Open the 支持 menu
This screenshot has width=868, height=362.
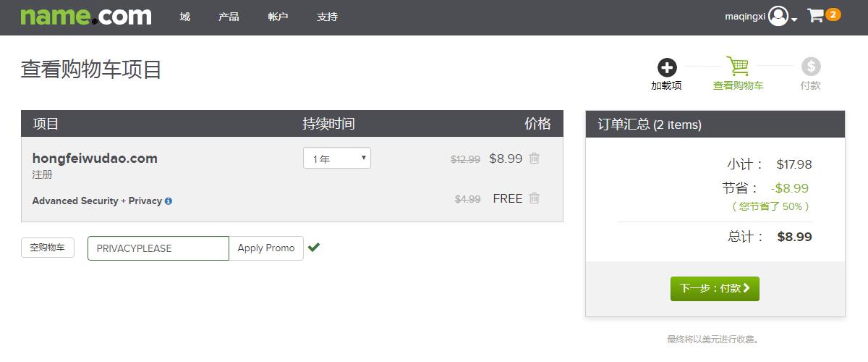pyautogui.click(x=327, y=17)
